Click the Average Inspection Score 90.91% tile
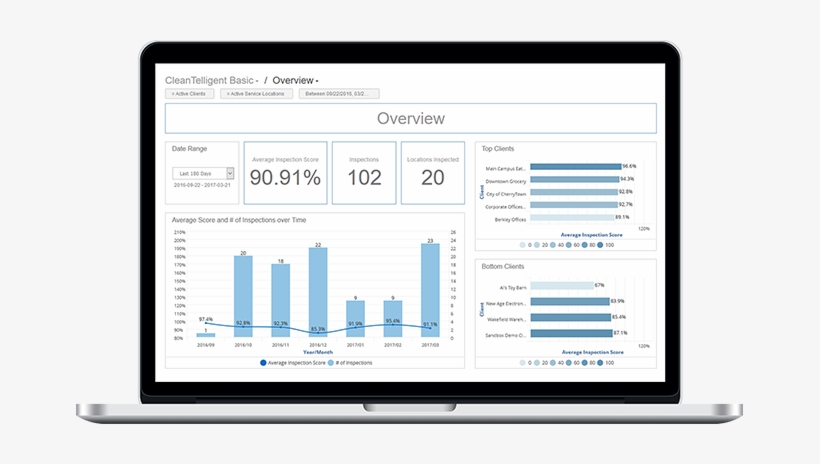The image size is (820, 464). pos(286,173)
